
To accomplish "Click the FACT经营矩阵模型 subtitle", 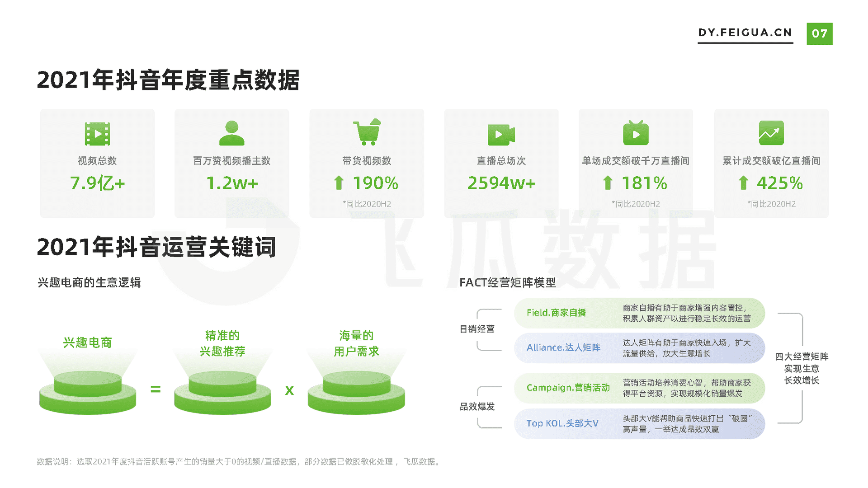I will pyautogui.click(x=508, y=283).
